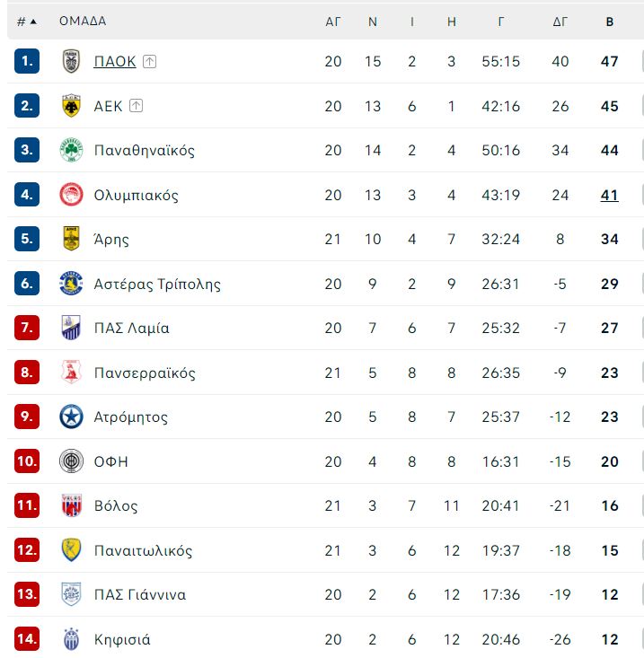Viewport: 644px width, 658px height.
Task: Open Ολυμπιακός underlined 41 points link
Action: click(x=610, y=195)
